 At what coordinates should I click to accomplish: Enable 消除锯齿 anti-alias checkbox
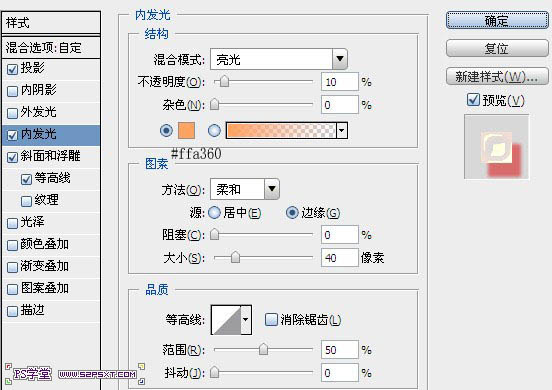tap(271, 320)
